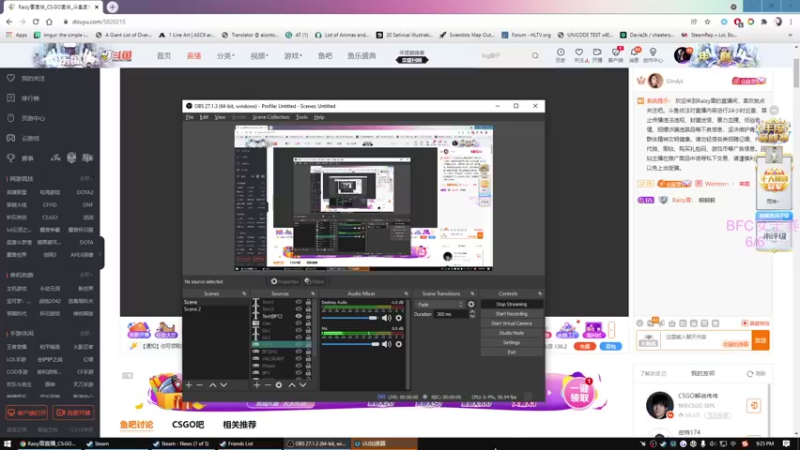Click Start Virtual Camera in OBS
This screenshot has width=800, height=450.
511,323
